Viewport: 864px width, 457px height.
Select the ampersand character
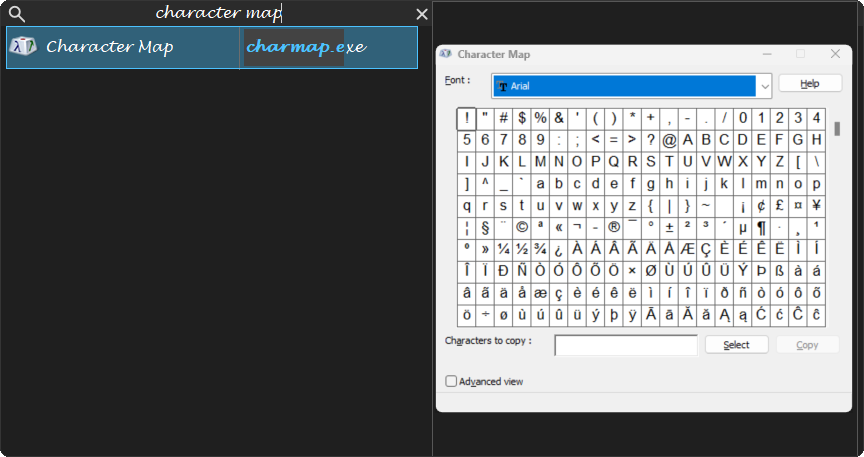pyautogui.click(x=559, y=119)
